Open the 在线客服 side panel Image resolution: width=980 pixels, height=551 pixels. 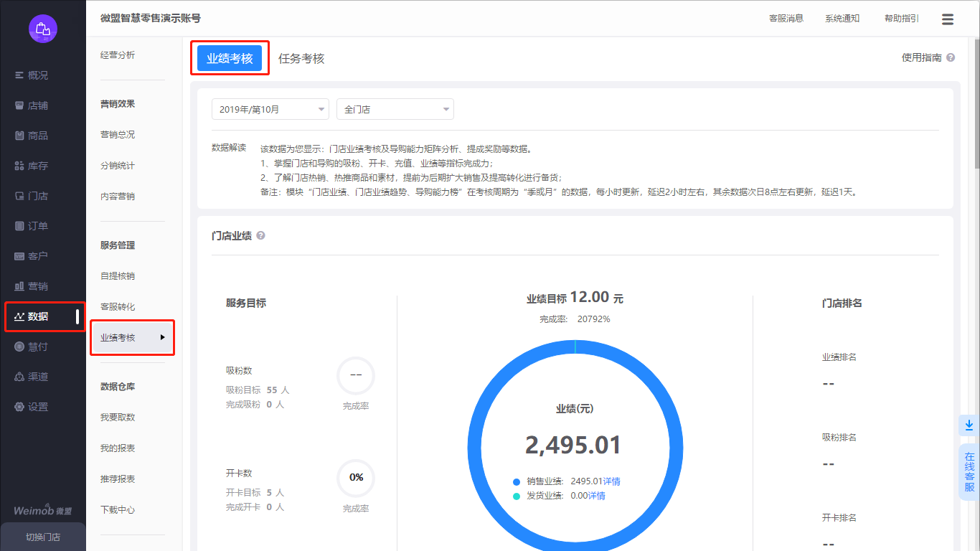969,471
